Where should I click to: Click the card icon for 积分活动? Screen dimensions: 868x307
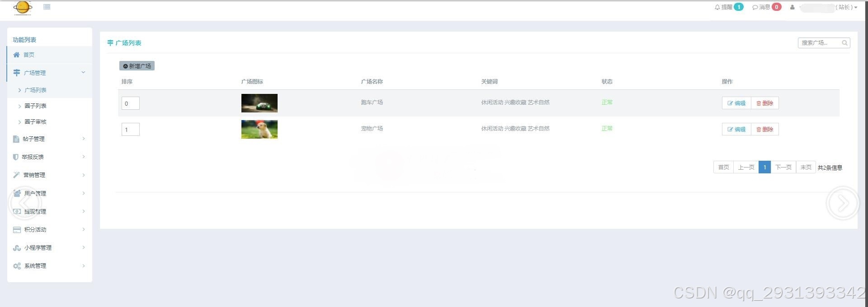click(17, 230)
